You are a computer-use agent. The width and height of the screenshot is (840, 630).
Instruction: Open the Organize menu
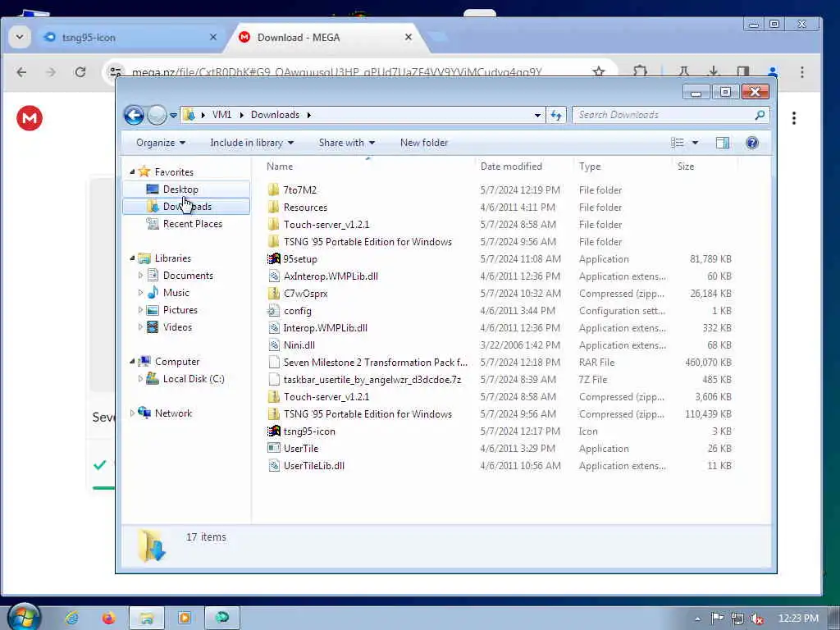point(161,143)
